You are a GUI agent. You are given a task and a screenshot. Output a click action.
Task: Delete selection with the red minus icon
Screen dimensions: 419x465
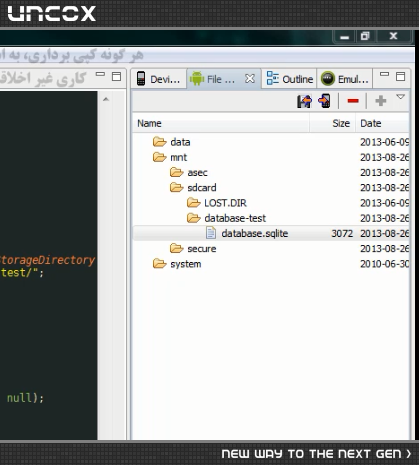point(353,101)
